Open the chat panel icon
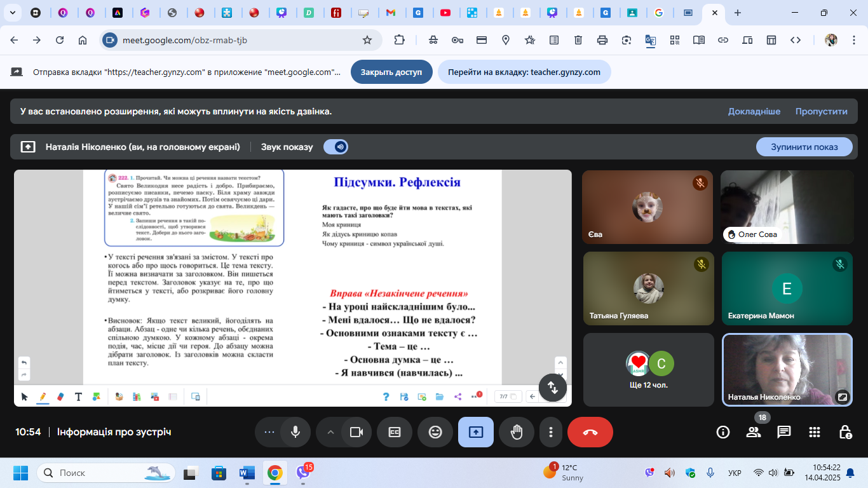Image resolution: width=868 pixels, height=488 pixels. 784,432
